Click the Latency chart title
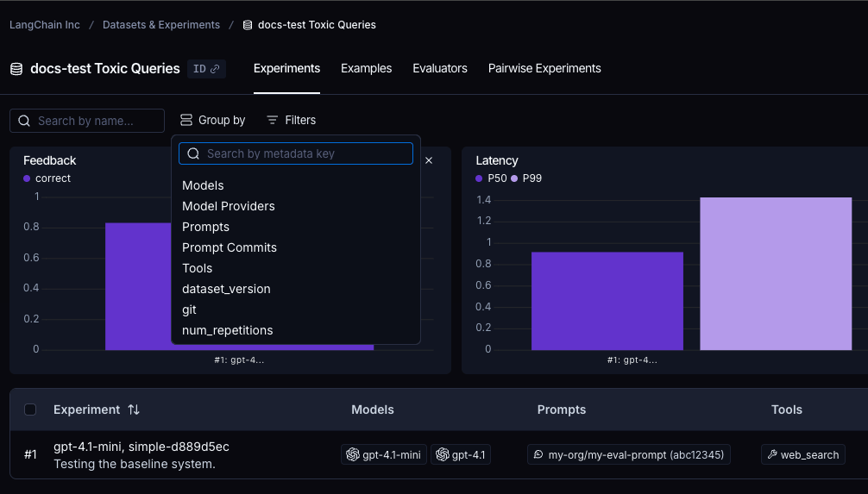Screen dimensions: 868x494 point(497,160)
